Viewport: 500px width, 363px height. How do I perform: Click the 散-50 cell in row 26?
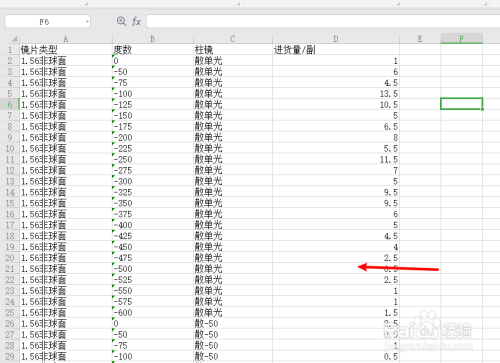233,324
